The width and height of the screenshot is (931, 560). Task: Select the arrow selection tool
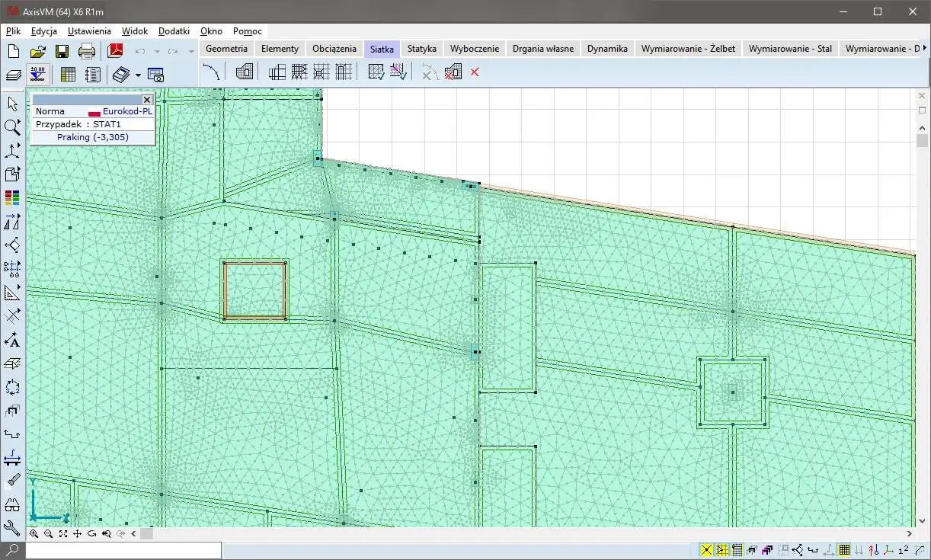pos(12,104)
